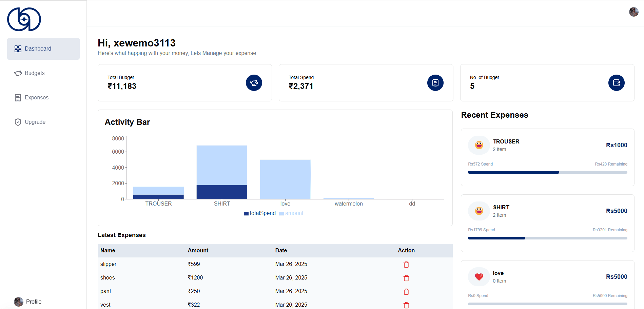Click the heart emoji on love budget

click(x=479, y=277)
